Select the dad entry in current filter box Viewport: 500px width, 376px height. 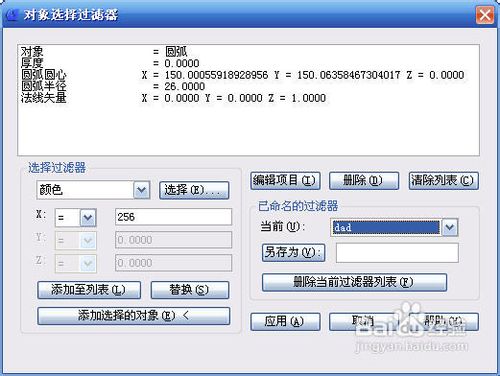click(386, 228)
